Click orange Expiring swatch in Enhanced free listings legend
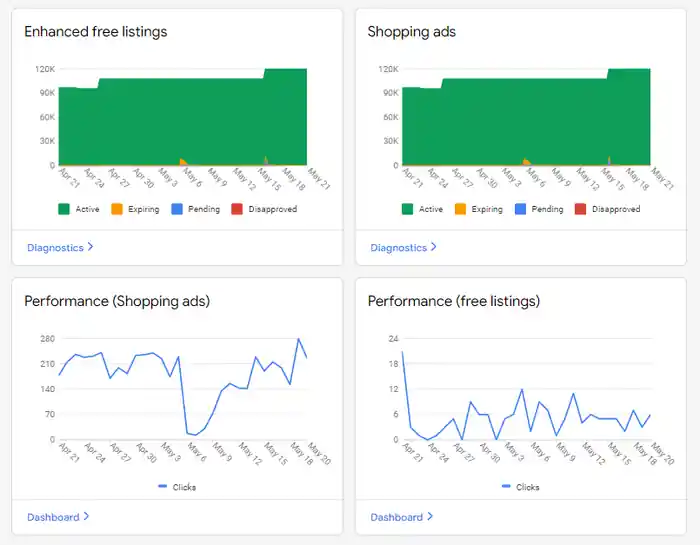This screenshot has height=545, width=700. 117,209
